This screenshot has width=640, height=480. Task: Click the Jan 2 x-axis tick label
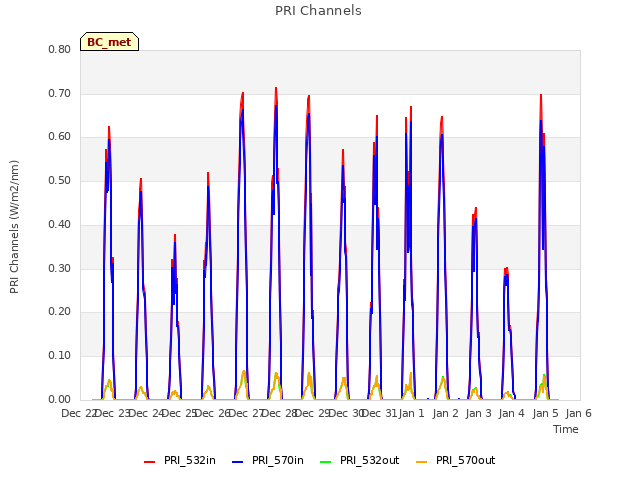click(x=445, y=413)
